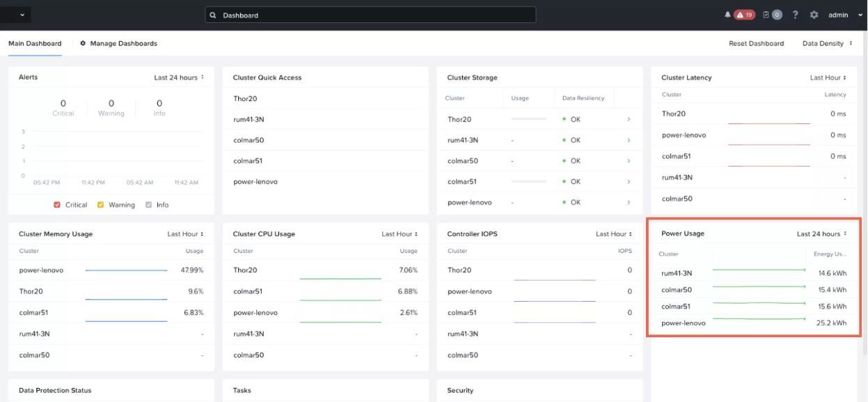Open the help question mark icon
The height and width of the screenshot is (402, 868).
click(x=795, y=15)
